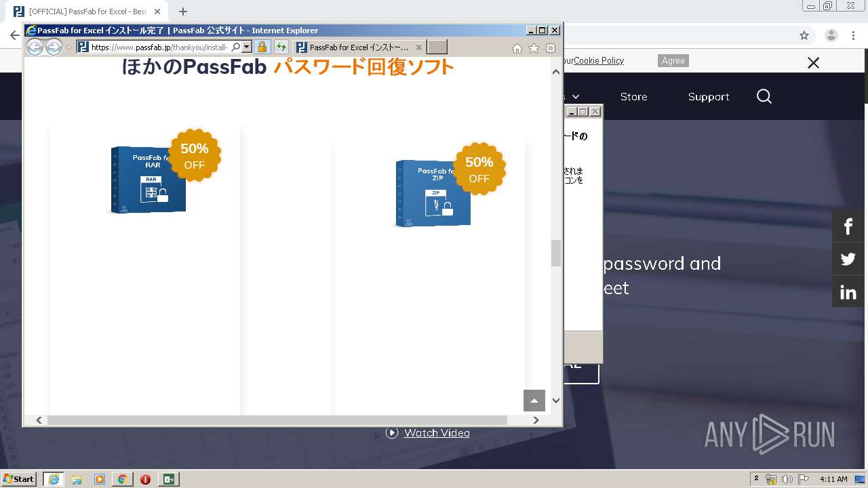
Task: Open the media player taskbar icon
Action: click(100, 479)
